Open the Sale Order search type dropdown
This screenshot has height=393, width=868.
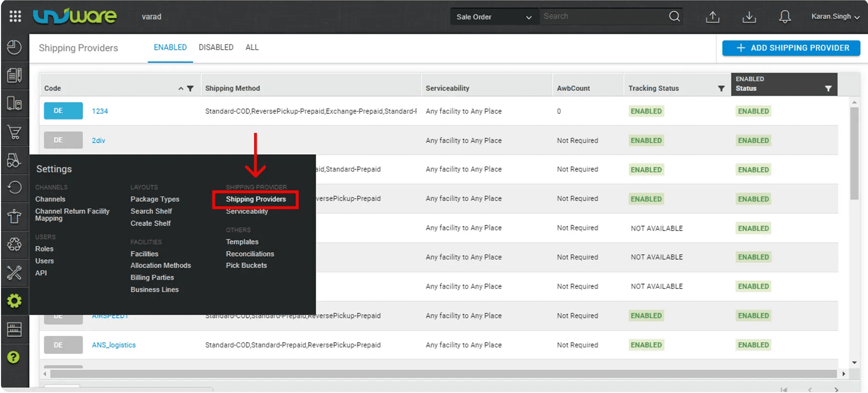coord(494,17)
